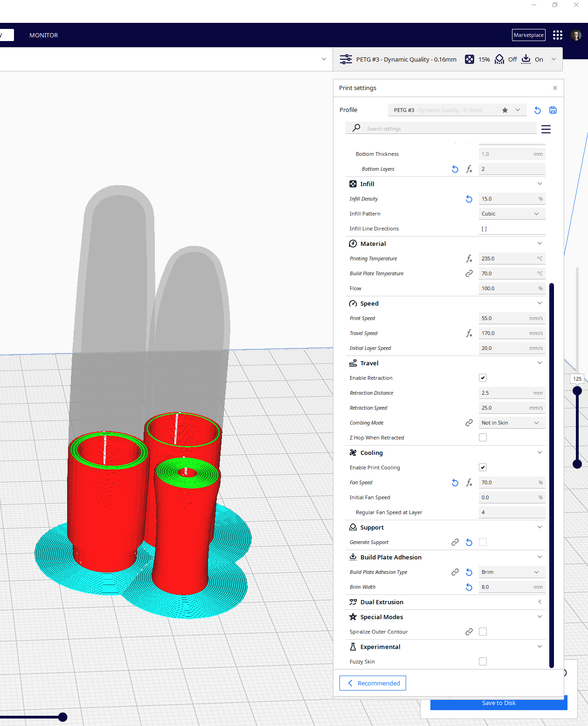
Task: Switch to the Monitor stage
Action: [x=44, y=35]
